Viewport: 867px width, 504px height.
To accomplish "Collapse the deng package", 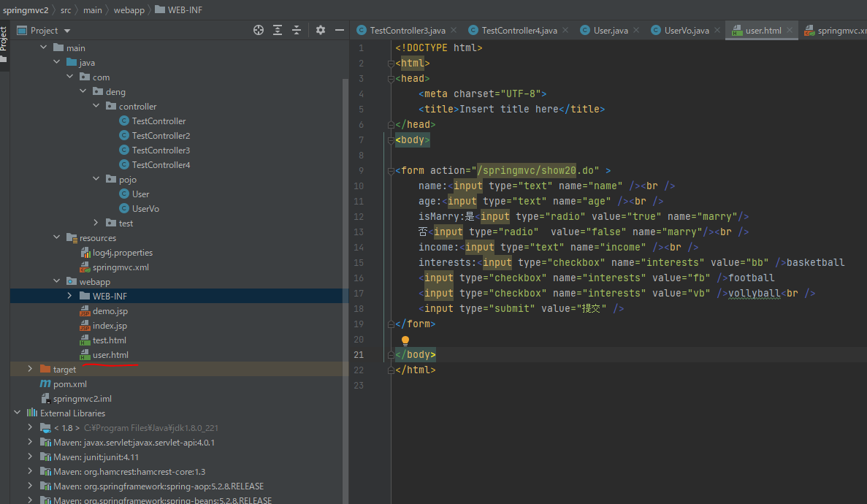I will coord(83,91).
